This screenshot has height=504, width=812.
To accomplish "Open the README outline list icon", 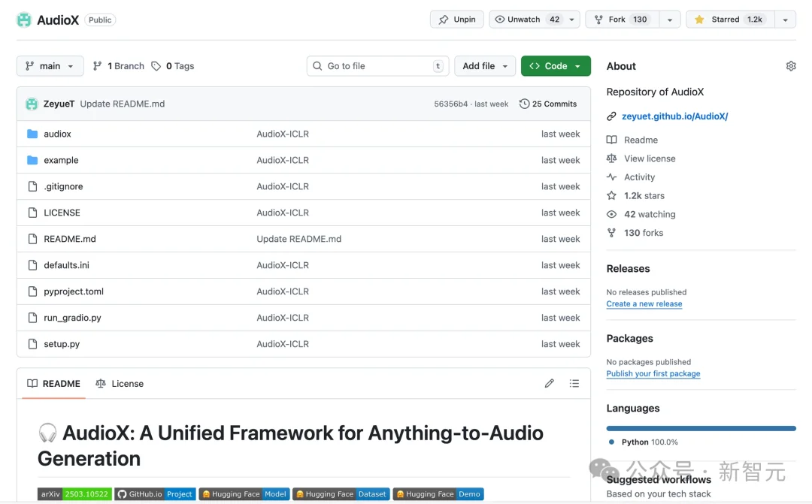I will (x=574, y=384).
